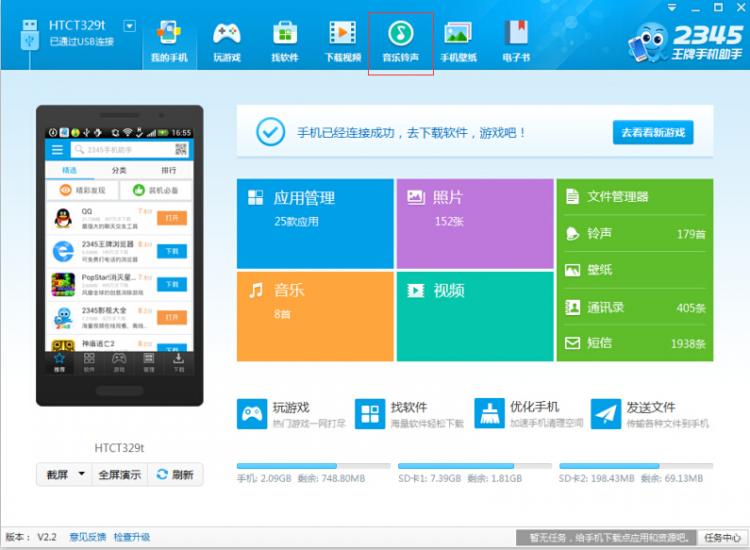Click the star tab in phone bottom bar
This screenshot has width=750, height=550.
(59, 363)
